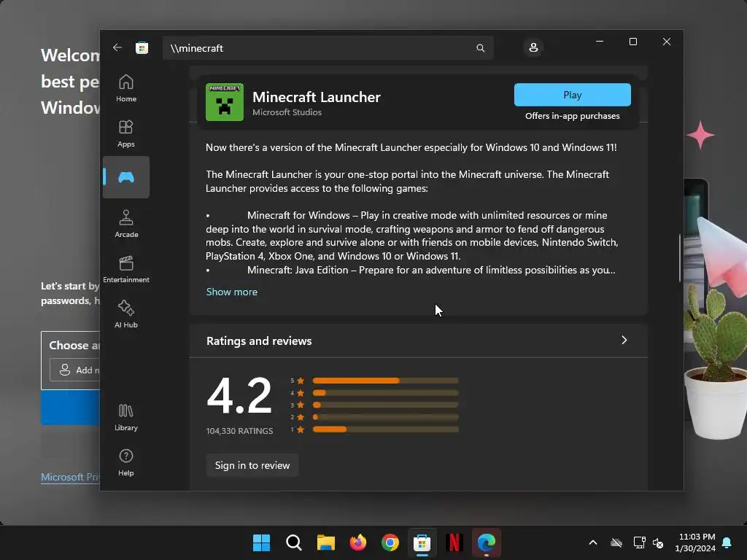The height and width of the screenshot is (560, 747).
Task: Click the search magnifier in the search box
Action: pos(480,48)
